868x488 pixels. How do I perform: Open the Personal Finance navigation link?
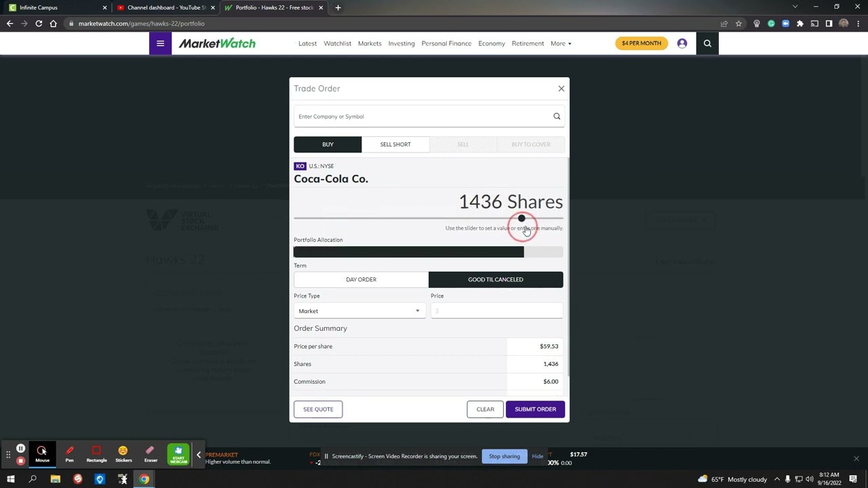[x=446, y=43]
